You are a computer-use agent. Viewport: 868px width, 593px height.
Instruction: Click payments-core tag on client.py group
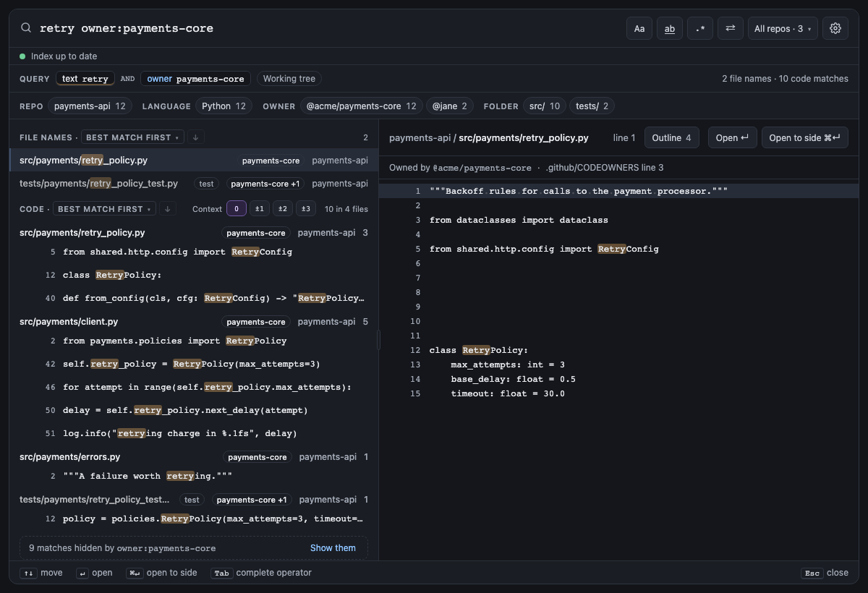256,322
